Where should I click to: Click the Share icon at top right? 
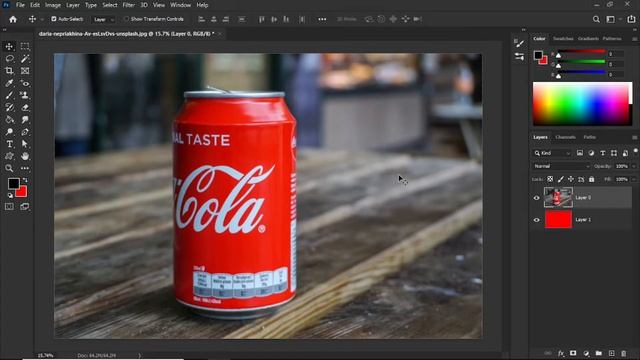(x=631, y=19)
